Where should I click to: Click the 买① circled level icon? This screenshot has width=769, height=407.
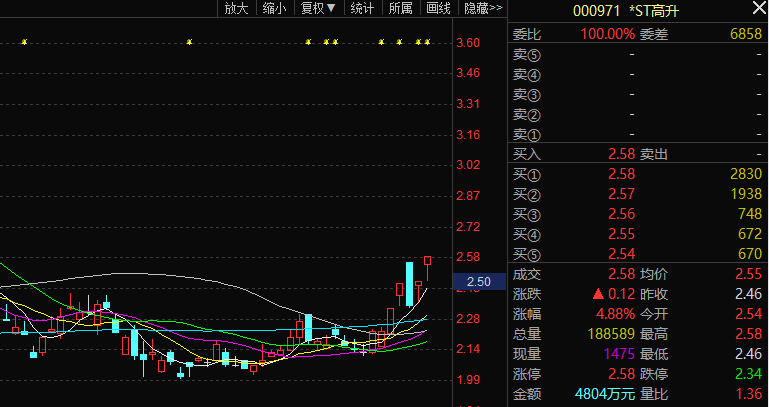pyautogui.click(x=534, y=175)
